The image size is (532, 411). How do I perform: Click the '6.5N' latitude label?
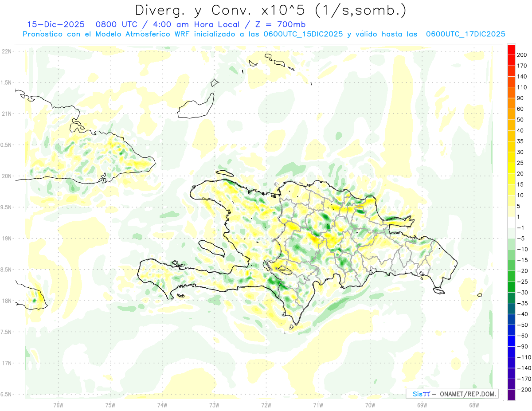click(x=6, y=395)
